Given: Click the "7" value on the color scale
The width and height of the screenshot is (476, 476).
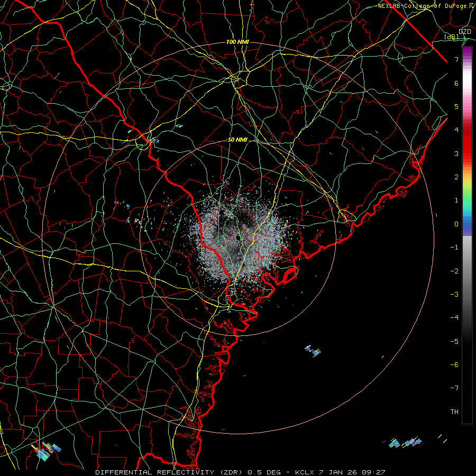Looking at the screenshot, I should pyautogui.click(x=456, y=59).
